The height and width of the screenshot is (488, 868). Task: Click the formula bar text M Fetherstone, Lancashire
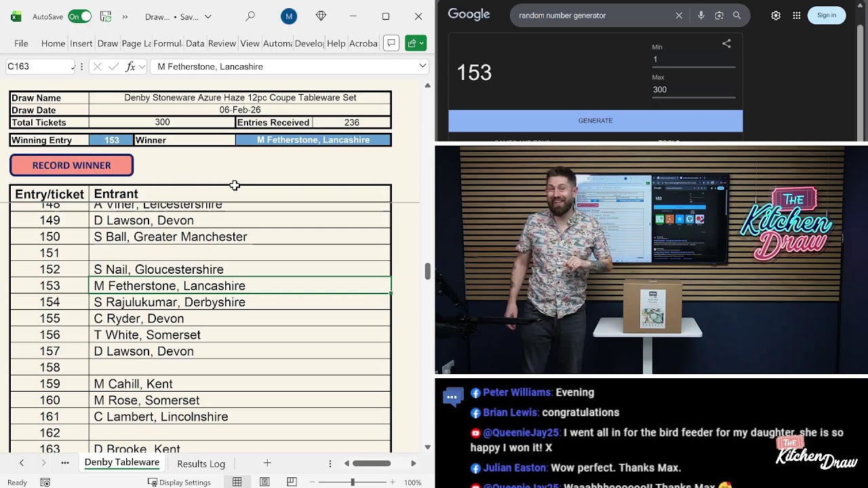coord(210,66)
